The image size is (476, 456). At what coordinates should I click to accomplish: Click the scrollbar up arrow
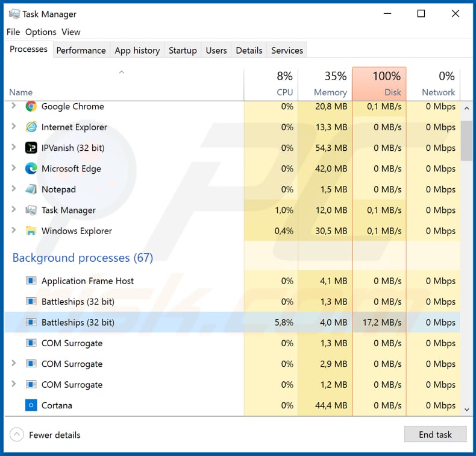466,108
